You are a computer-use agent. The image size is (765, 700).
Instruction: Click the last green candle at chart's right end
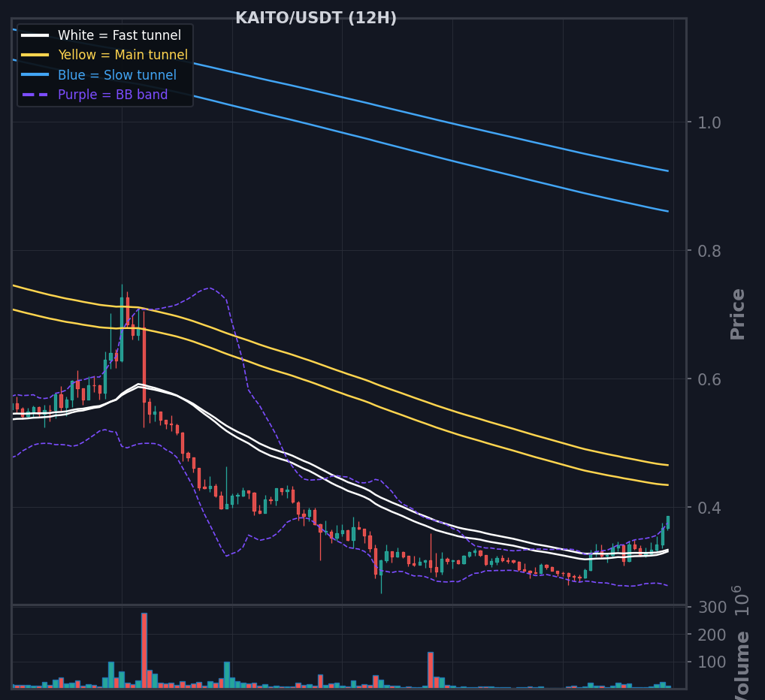pyautogui.click(x=668, y=523)
